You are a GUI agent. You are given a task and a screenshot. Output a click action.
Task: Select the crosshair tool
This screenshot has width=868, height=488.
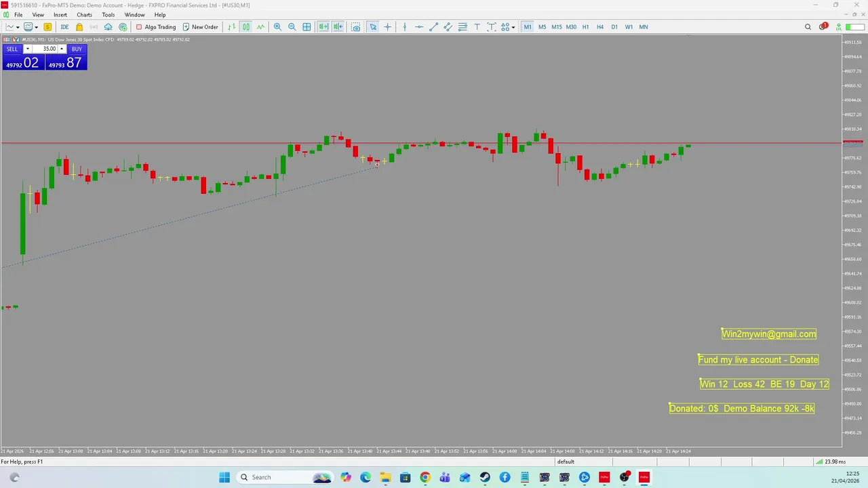click(x=388, y=27)
